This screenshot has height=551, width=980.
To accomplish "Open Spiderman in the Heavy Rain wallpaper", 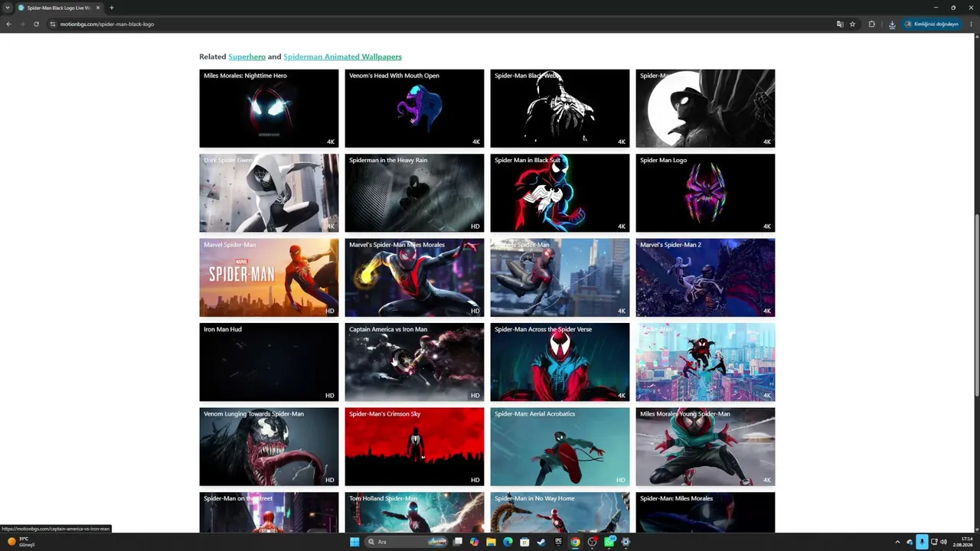I will tap(414, 193).
